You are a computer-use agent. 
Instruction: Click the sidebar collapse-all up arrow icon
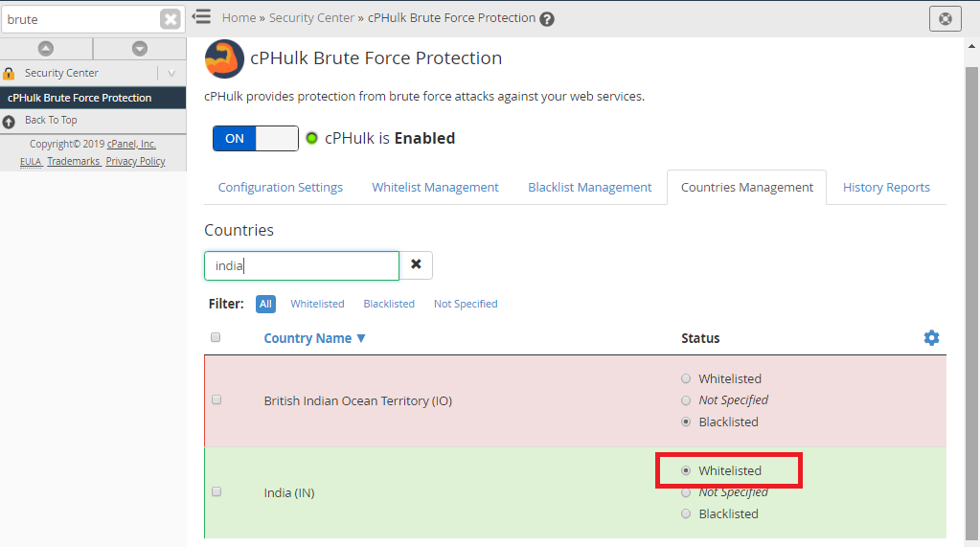point(46,48)
